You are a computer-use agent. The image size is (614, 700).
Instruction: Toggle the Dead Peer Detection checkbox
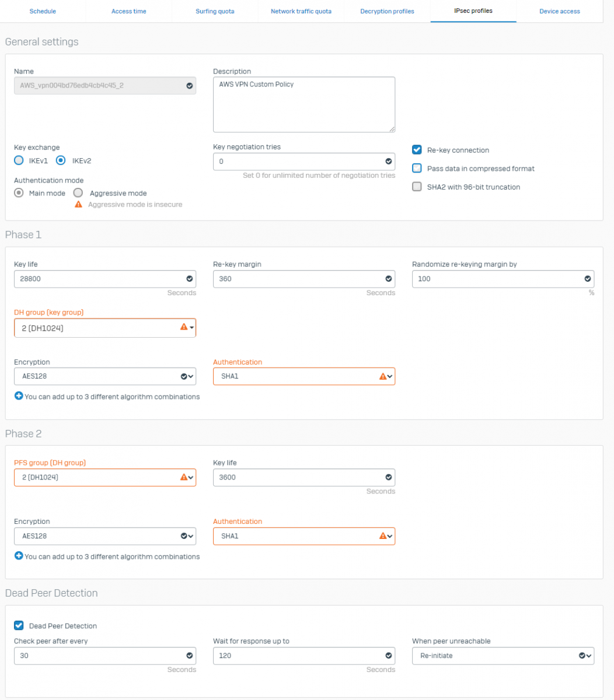(x=19, y=626)
